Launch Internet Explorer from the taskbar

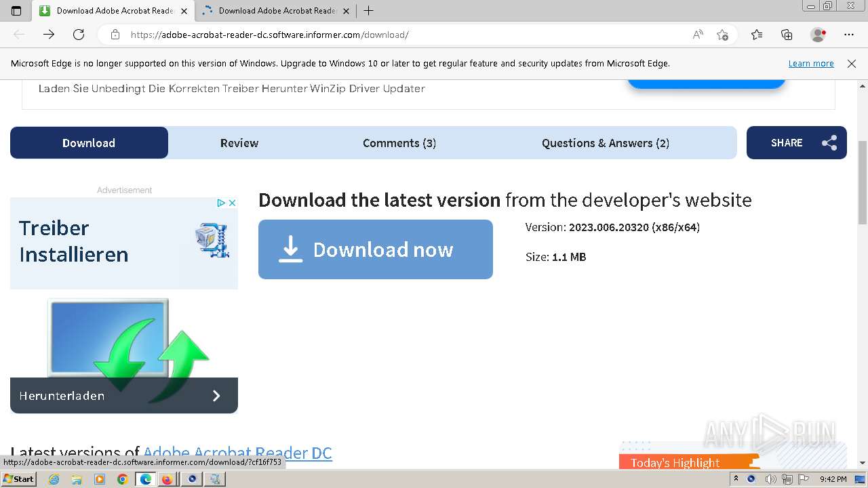[x=54, y=479]
